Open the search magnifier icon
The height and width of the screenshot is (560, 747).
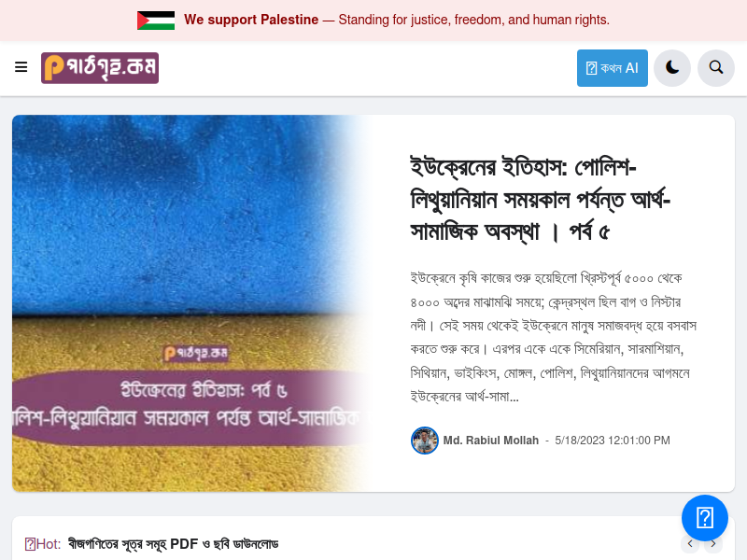click(x=716, y=68)
